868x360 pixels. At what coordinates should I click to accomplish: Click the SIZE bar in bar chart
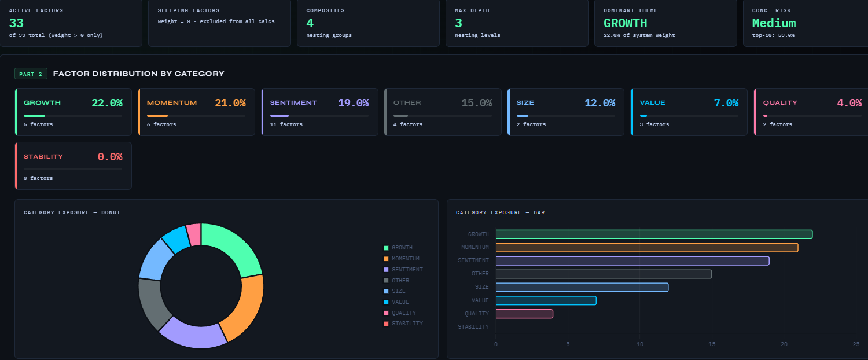(582, 287)
